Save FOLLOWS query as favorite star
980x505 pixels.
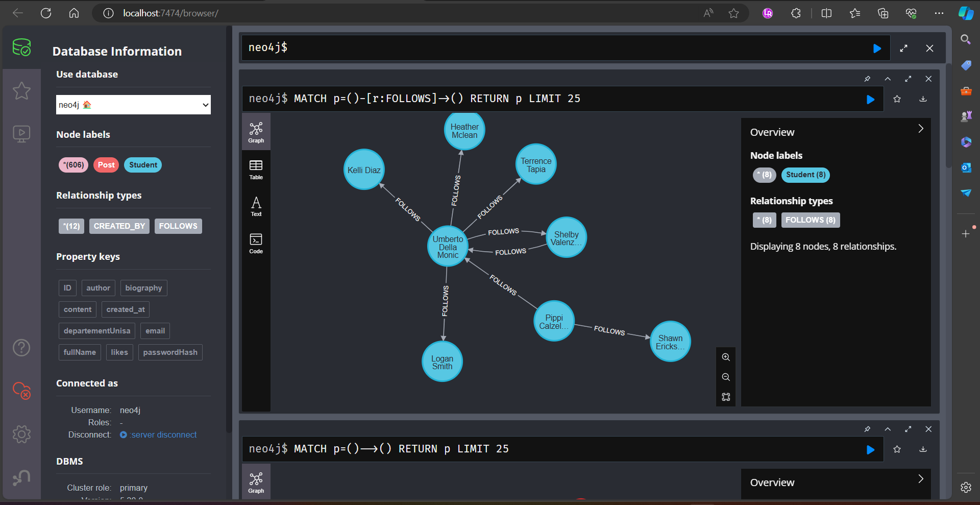(x=897, y=99)
